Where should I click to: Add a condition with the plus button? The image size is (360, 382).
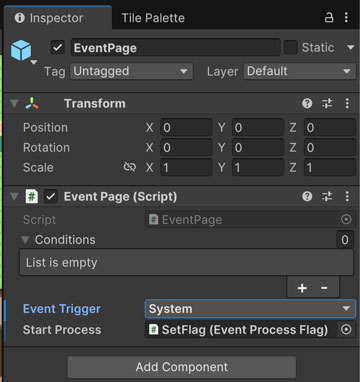(x=302, y=288)
